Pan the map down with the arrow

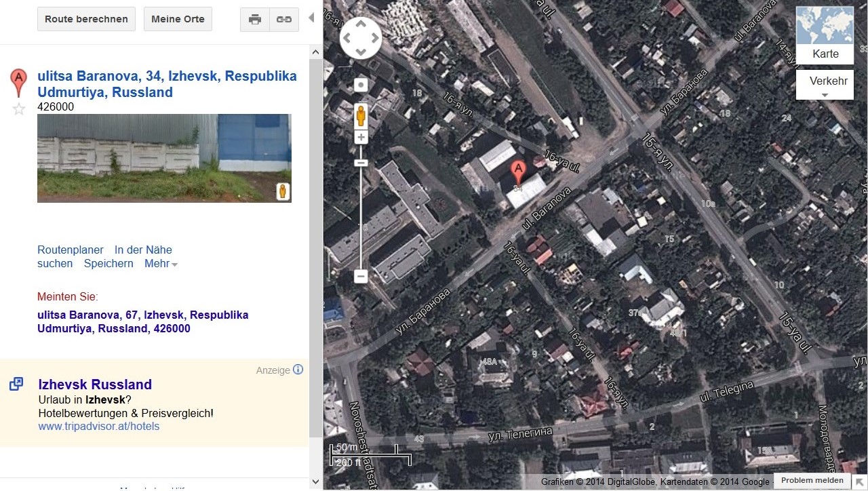pos(361,52)
